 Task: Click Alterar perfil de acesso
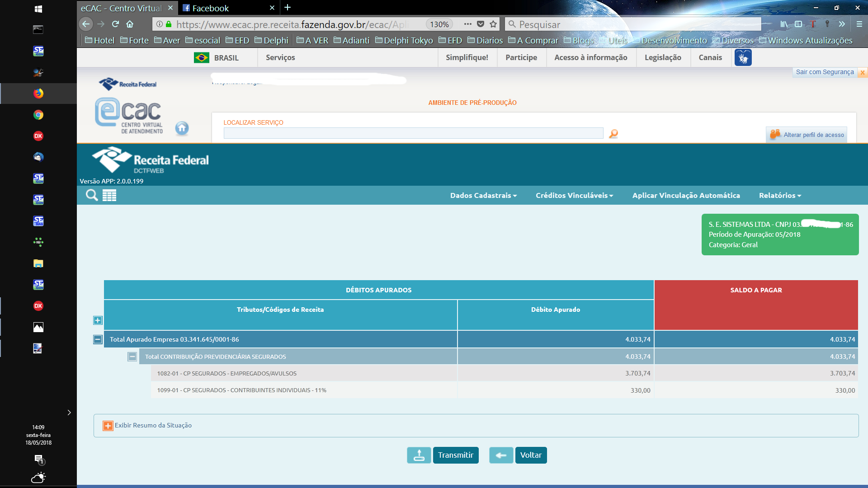[807, 135]
